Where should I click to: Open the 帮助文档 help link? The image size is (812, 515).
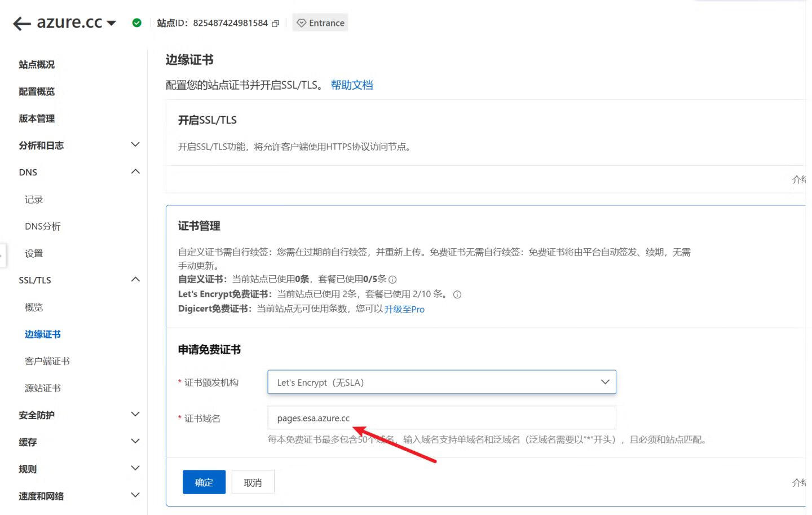click(x=351, y=85)
